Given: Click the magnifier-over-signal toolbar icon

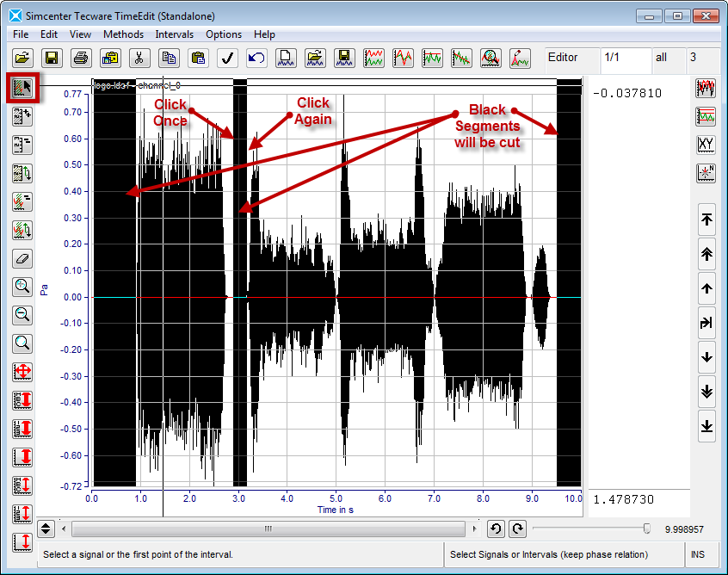Looking at the screenshot, I should (490, 58).
